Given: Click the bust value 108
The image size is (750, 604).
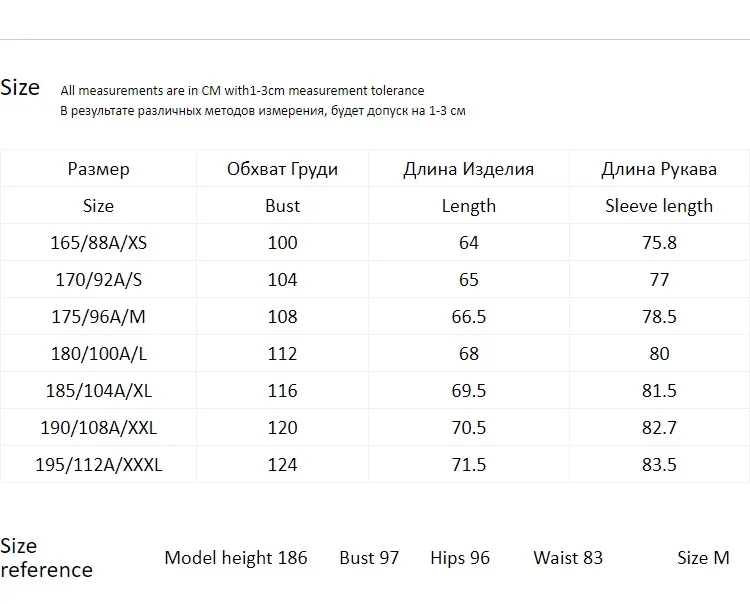Looking at the screenshot, I should (x=282, y=317).
